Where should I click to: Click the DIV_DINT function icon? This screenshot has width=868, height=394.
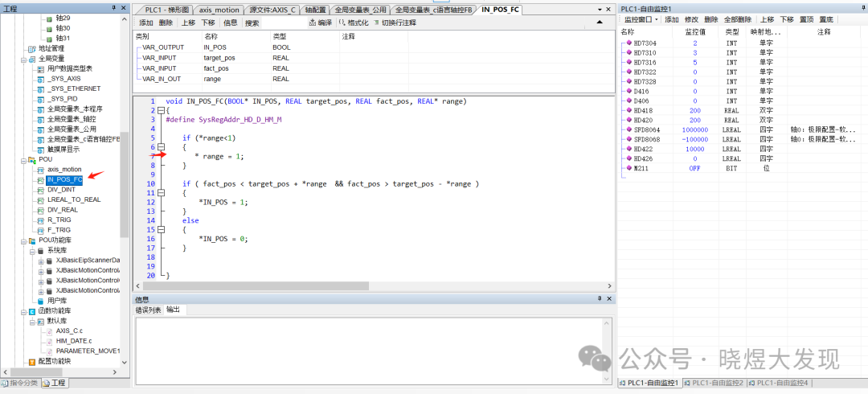(x=40, y=190)
